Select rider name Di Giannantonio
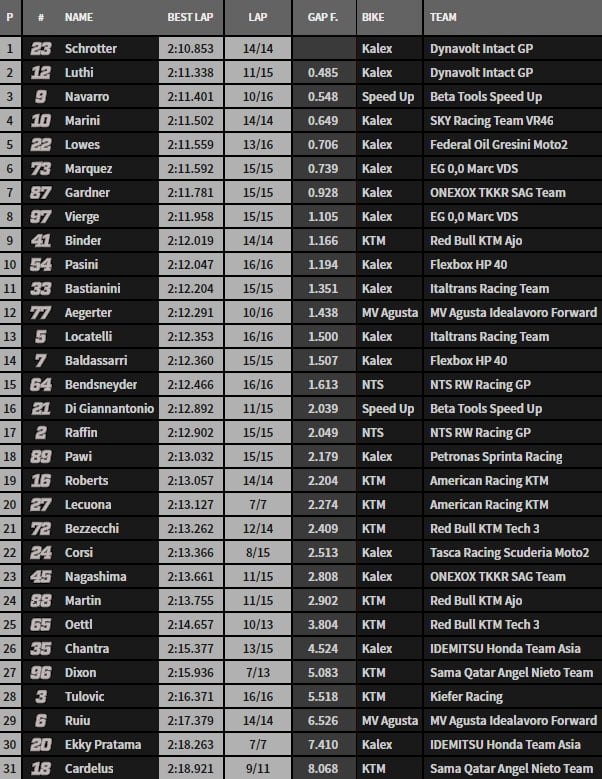The height and width of the screenshot is (779, 602). tap(108, 408)
